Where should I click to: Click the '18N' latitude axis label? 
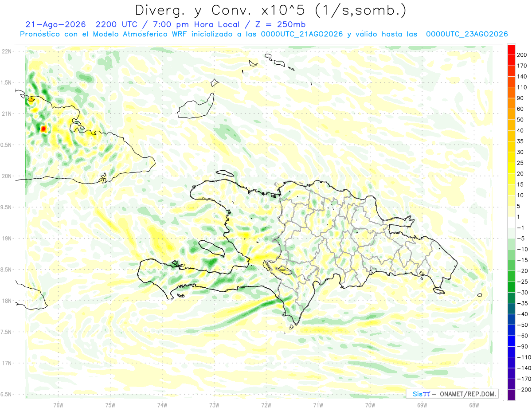[6, 301]
